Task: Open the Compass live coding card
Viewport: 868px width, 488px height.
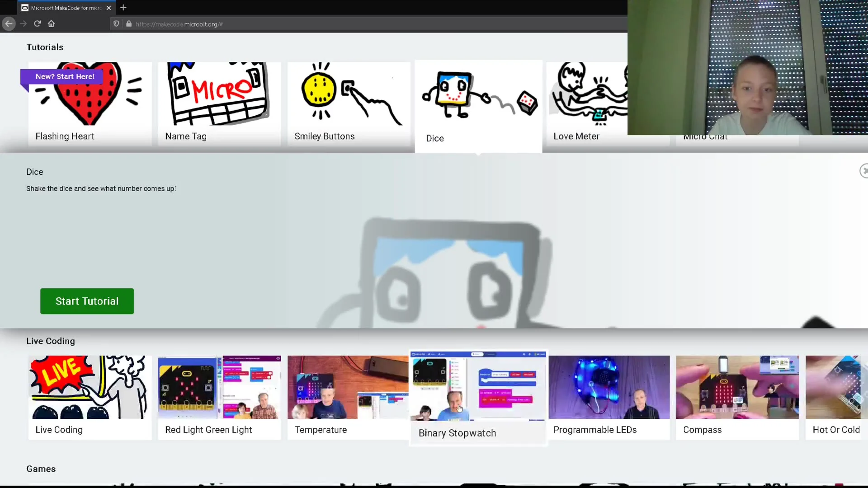Action: click(x=737, y=397)
